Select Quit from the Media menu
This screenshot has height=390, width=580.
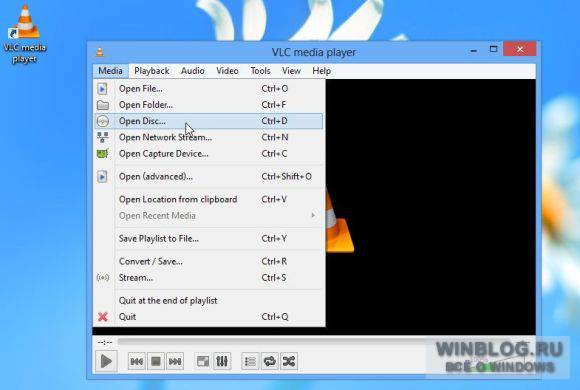point(209,317)
